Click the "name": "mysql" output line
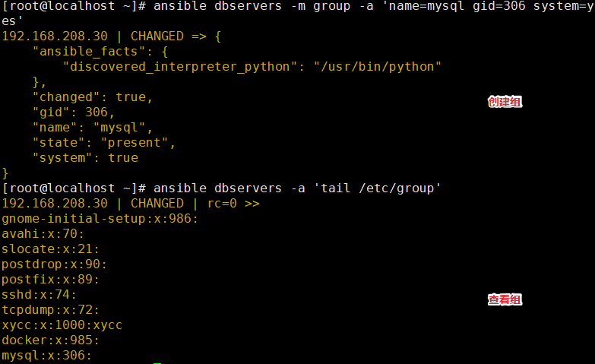The height and width of the screenshot is (364, 595). (x=93, y=128)
